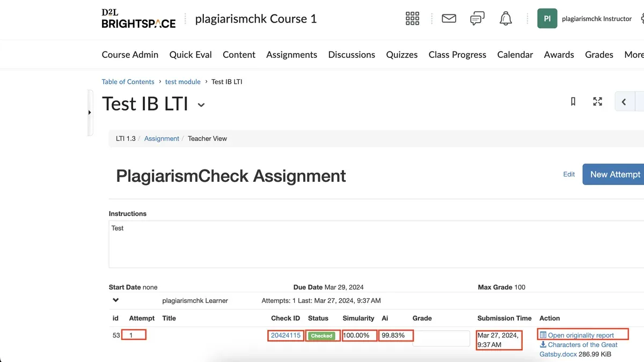Enter fullscreen with the expand arrows icon

click(x=597, y=101)
